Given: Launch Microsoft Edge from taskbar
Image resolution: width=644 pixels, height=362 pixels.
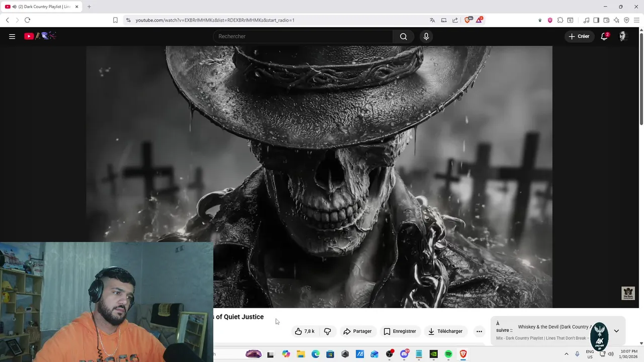Looking at the screenshot, I should tap(315, 354).
